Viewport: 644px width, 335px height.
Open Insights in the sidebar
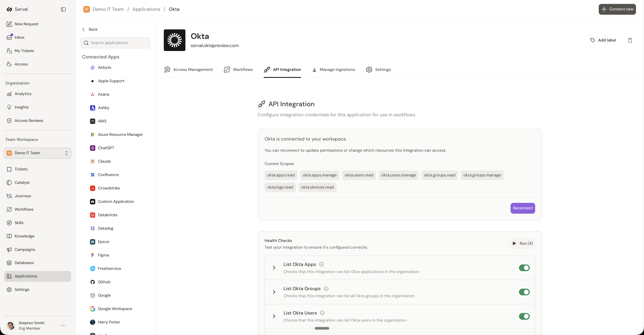[37, 107]
